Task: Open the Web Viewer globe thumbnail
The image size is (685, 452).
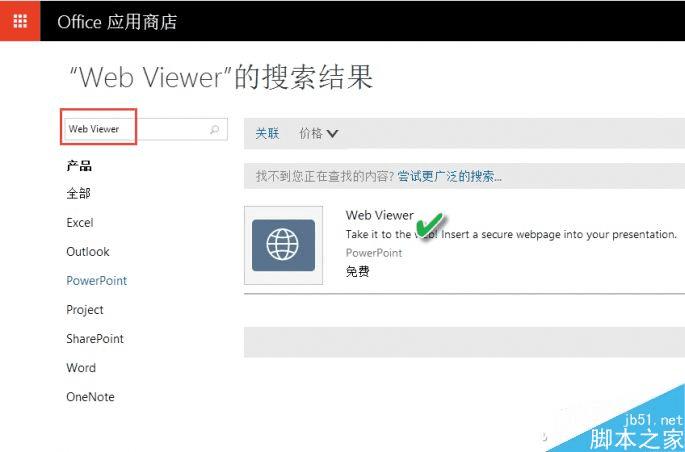Action: [x=284, y=245]
